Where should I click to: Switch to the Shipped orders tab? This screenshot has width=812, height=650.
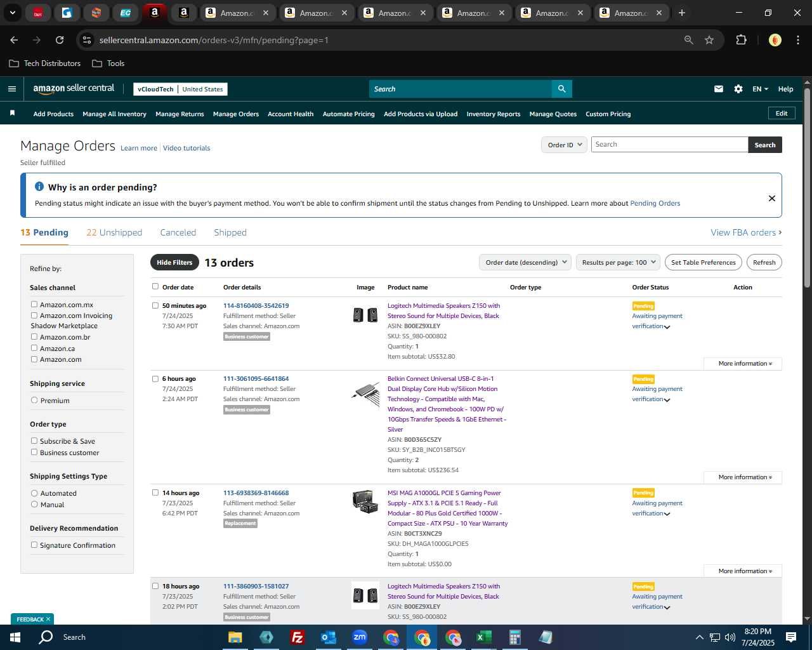click(230, 232)
